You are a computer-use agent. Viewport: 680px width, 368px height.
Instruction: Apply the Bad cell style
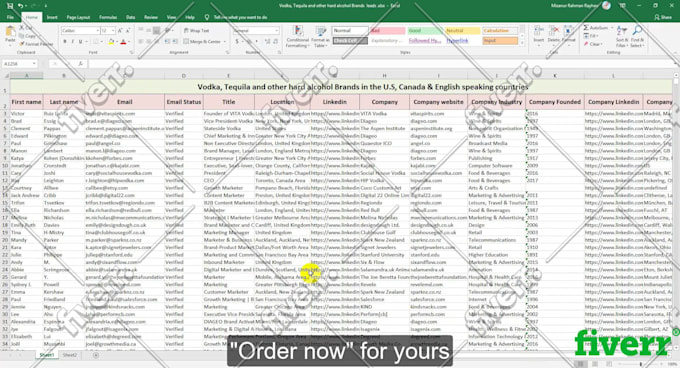click(x=387, y=31)
